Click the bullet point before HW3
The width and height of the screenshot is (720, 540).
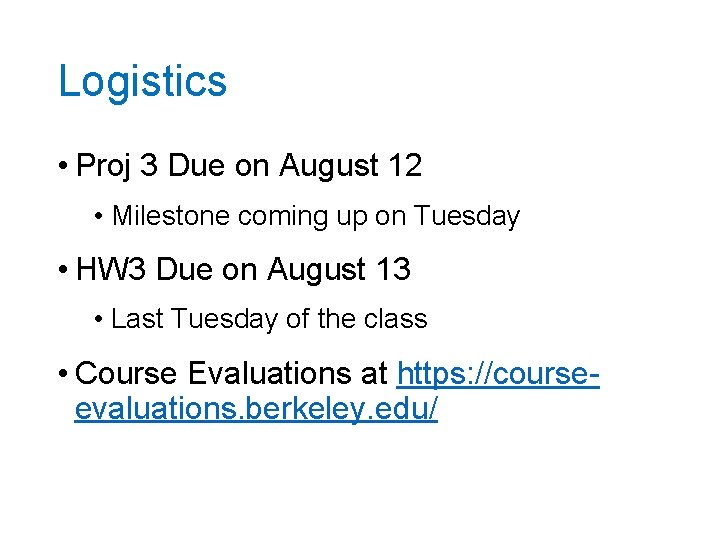coord(63,270)
